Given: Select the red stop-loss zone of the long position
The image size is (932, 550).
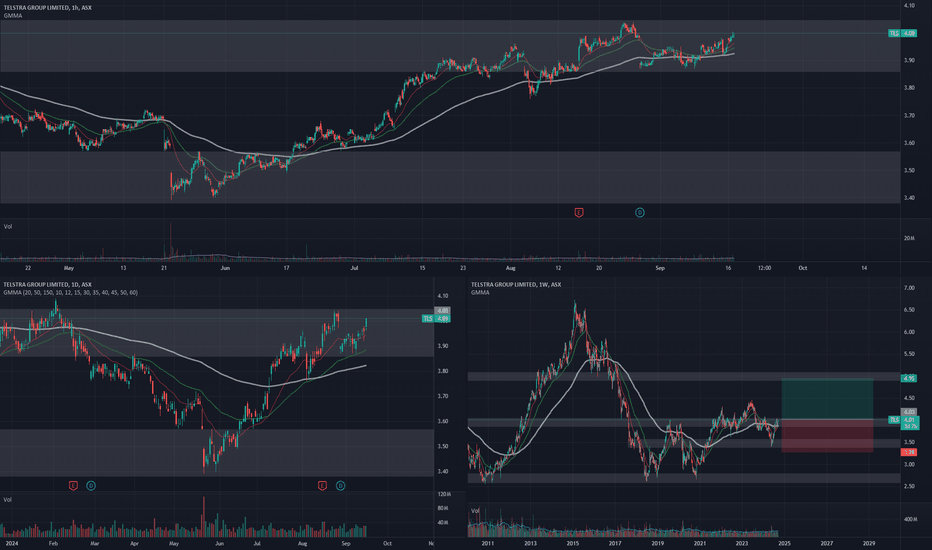Looking at the screenshot, I should (827, 436).
